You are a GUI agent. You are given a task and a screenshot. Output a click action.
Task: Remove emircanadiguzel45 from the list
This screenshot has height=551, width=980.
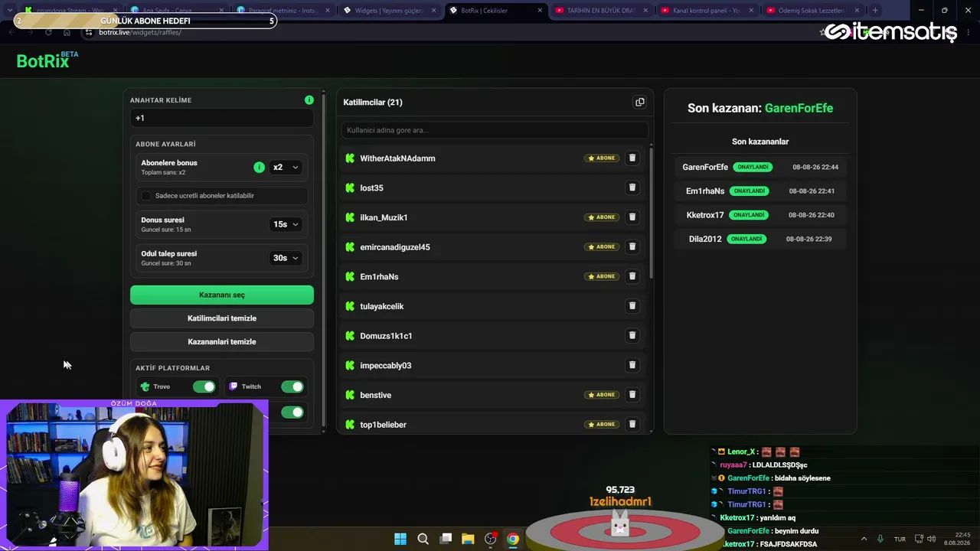[x=632, y=246]
